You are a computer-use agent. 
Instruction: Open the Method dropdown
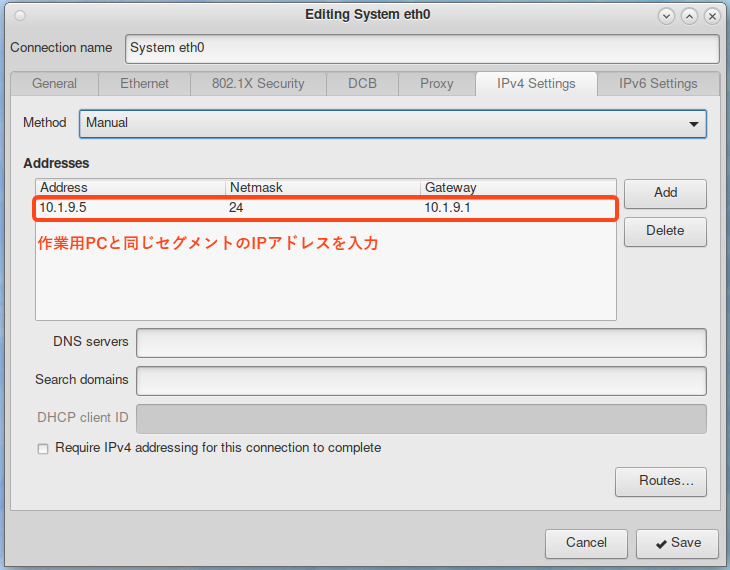pos(392,123)
